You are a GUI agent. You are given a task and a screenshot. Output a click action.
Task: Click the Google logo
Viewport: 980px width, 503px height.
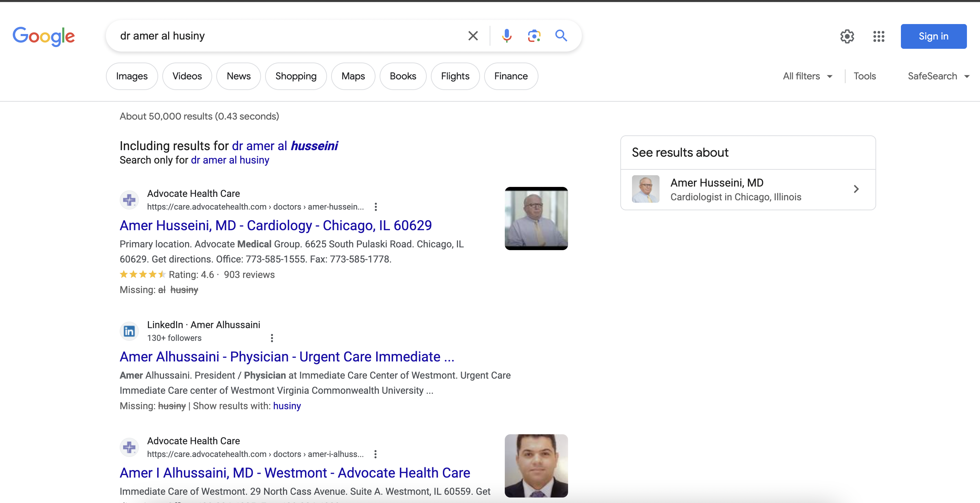[44, 36]
